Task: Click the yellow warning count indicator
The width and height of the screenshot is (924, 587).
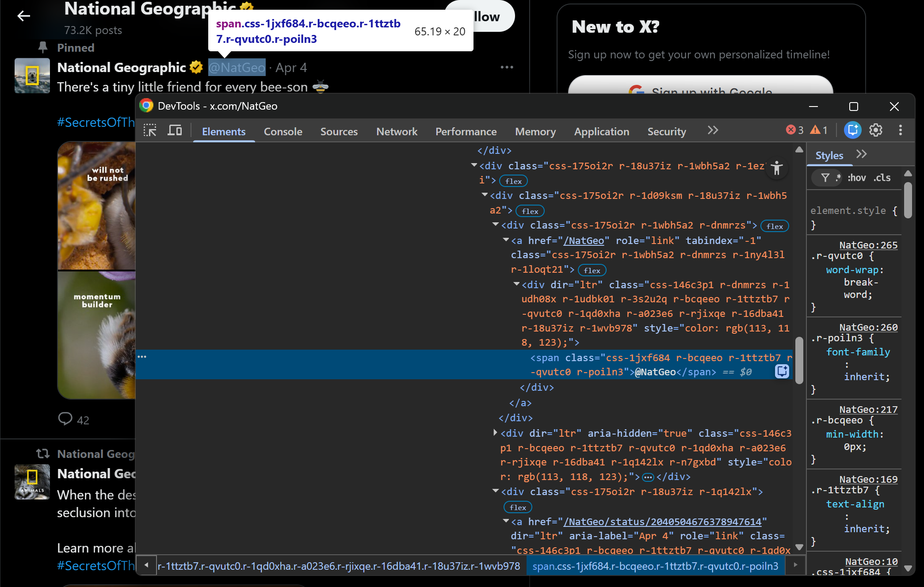Action: [819, 130]
